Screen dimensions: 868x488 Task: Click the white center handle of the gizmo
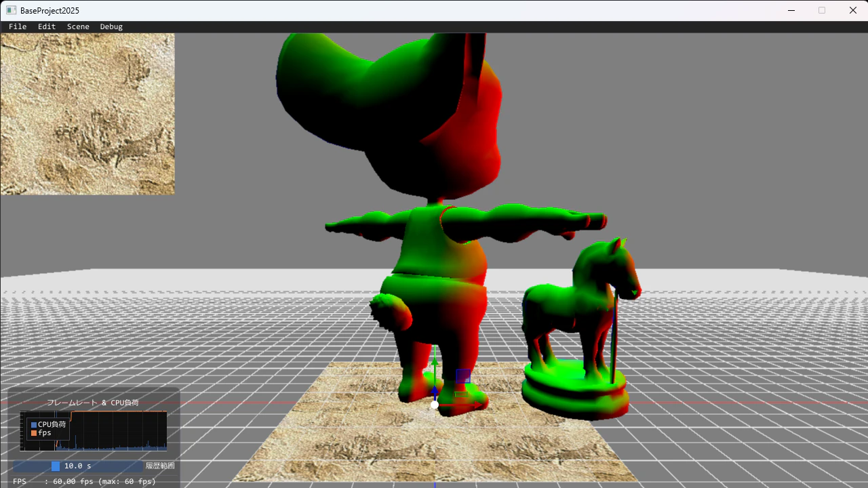(435, 405)
